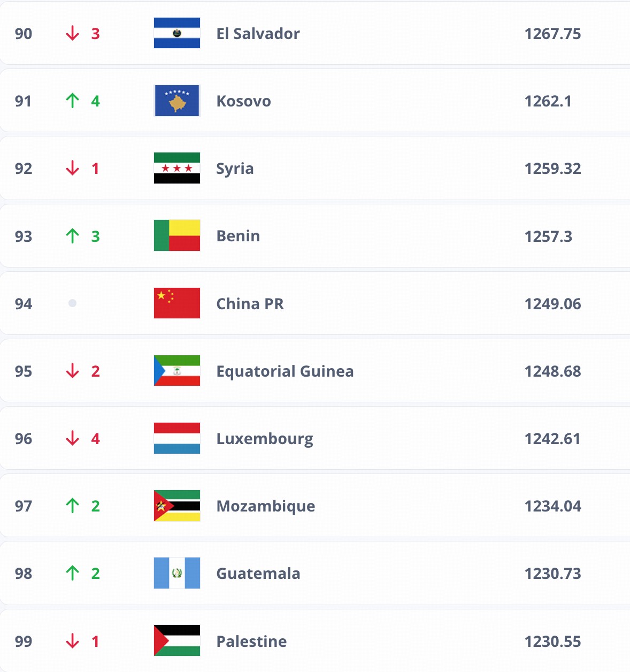The width and height of the screenshot is (630, 672).
Task: Click the Equatorial Guinea flag
Action: click(177, 371)
